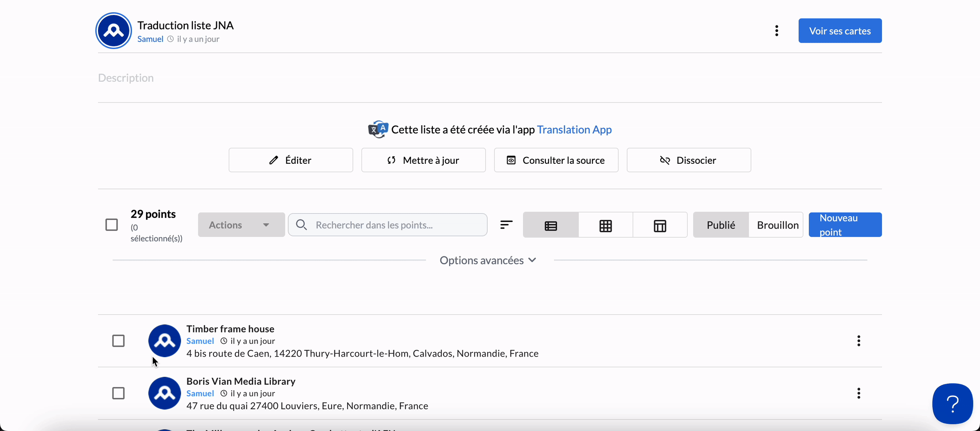Viewport: 980px width, 431px height.
Task: Click the Translation App icon
Action: tap(378, 130)
